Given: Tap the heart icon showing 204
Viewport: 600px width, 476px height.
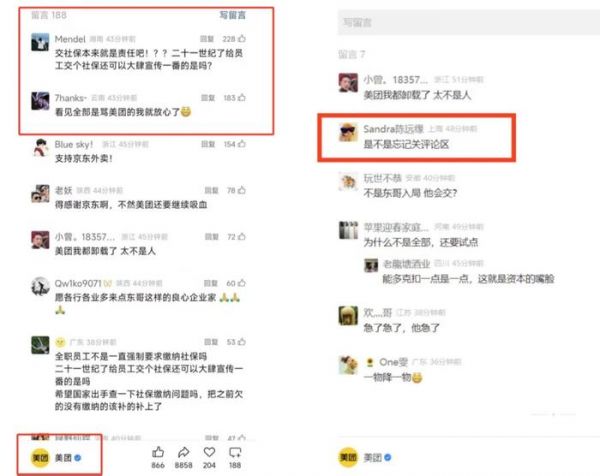Looking at the screenshot, I should 209,452.
